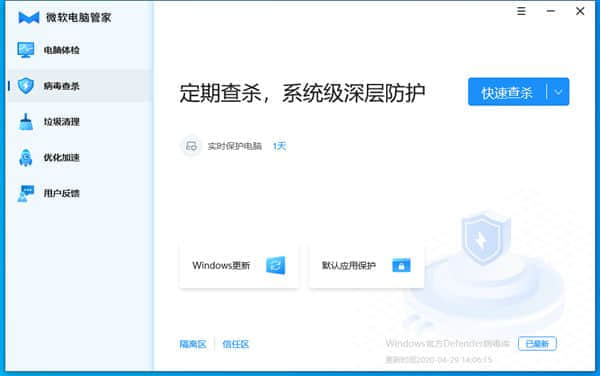Open the 默认应用保护 card
The image size is (600, 376).
(x=366, y=265)
